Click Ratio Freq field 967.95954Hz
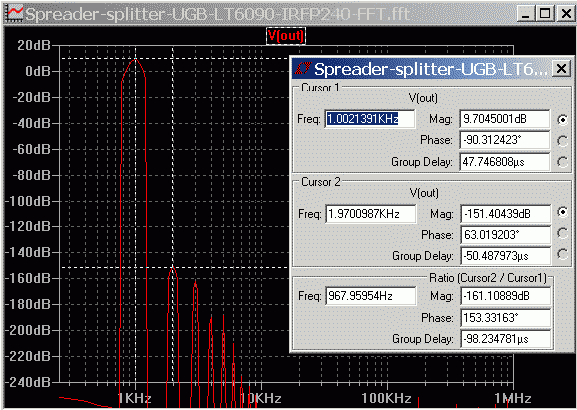This screenshot has height=410, width=577. click(371, 296)
